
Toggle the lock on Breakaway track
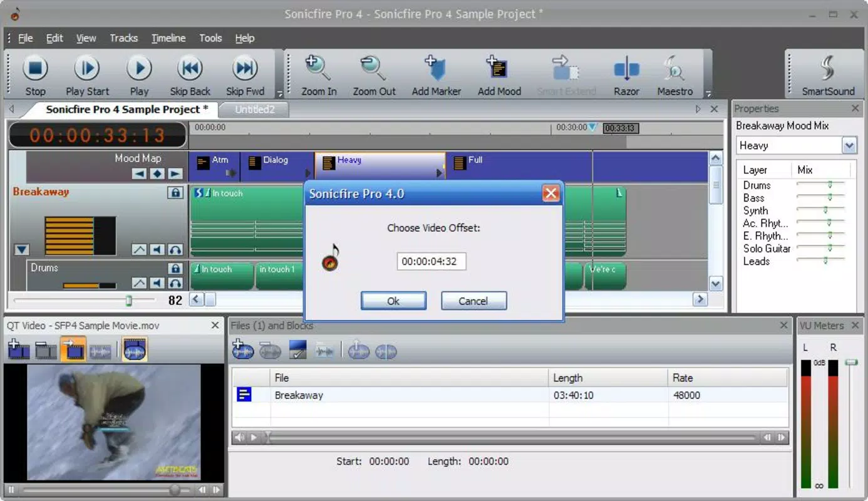(175, 193)
